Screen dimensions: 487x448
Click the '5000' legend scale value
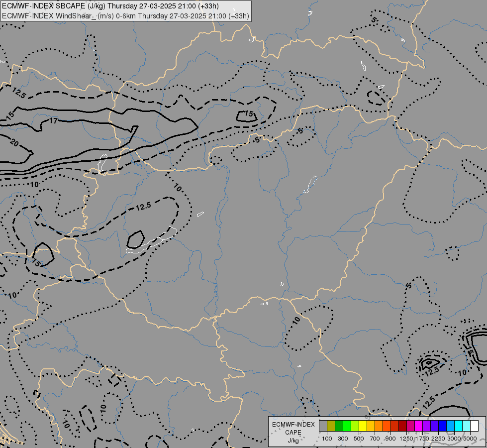coord(470,439)
